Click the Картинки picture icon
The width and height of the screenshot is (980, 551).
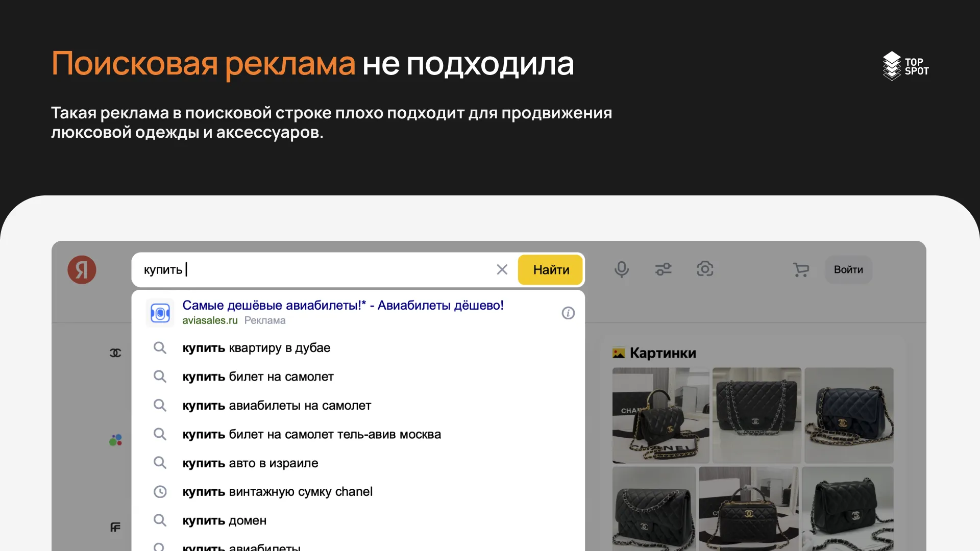point(619,353)
